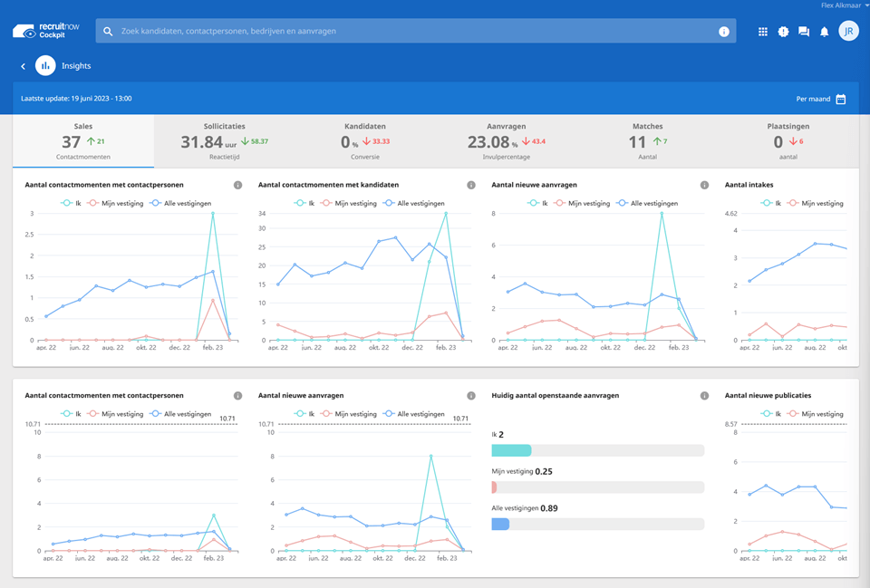Expand the Flex Alkmaar location dropdown
870x588 pixels.
pyautogui.click(x=842, y=5)
